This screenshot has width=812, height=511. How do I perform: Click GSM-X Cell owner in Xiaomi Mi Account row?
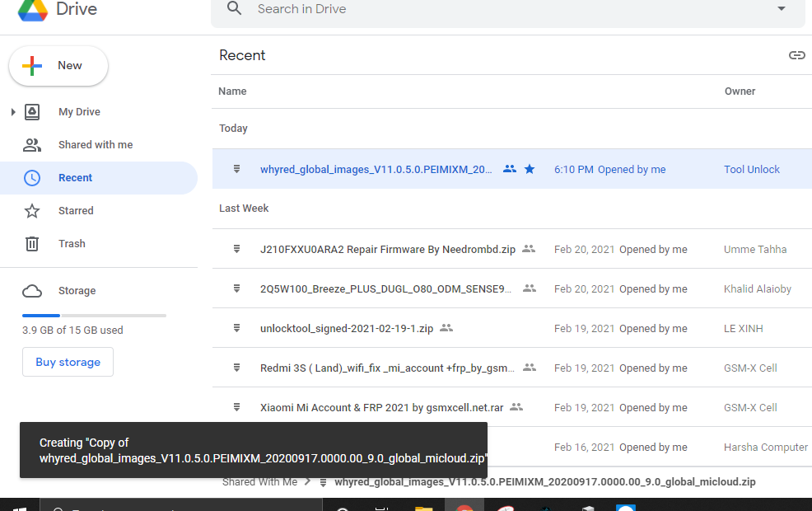[x=750, y=408]
